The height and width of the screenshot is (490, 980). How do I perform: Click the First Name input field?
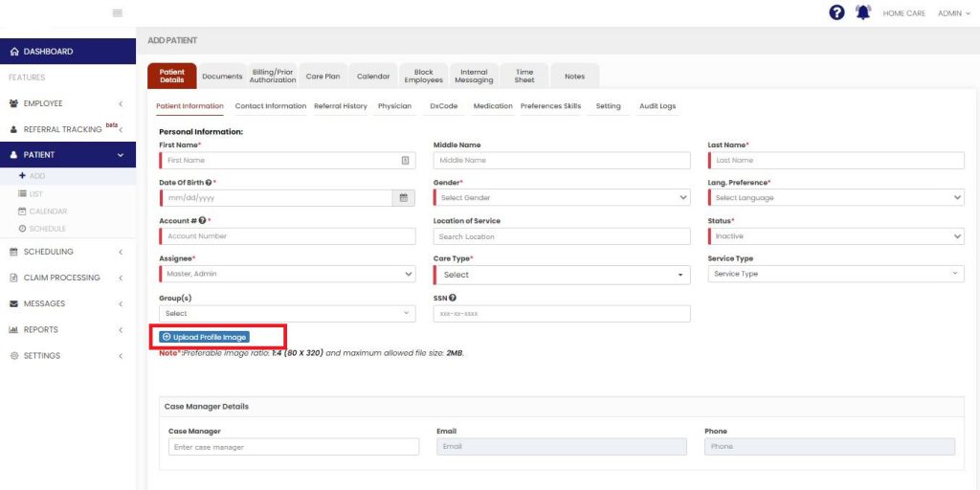(x=287, y=161)
